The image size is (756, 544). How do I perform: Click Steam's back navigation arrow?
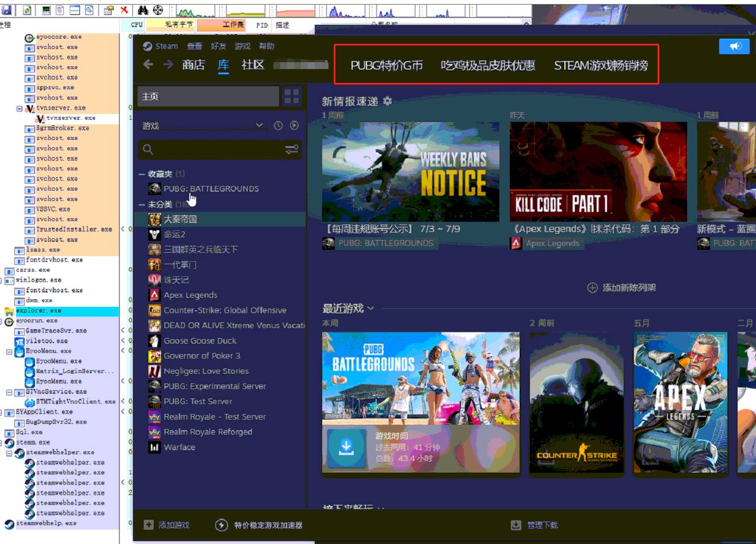(x=148, y=64)
